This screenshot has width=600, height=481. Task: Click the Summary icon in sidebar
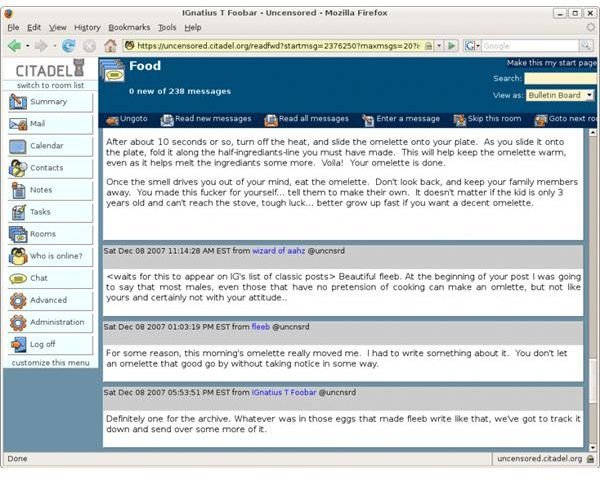coord(18,102)
